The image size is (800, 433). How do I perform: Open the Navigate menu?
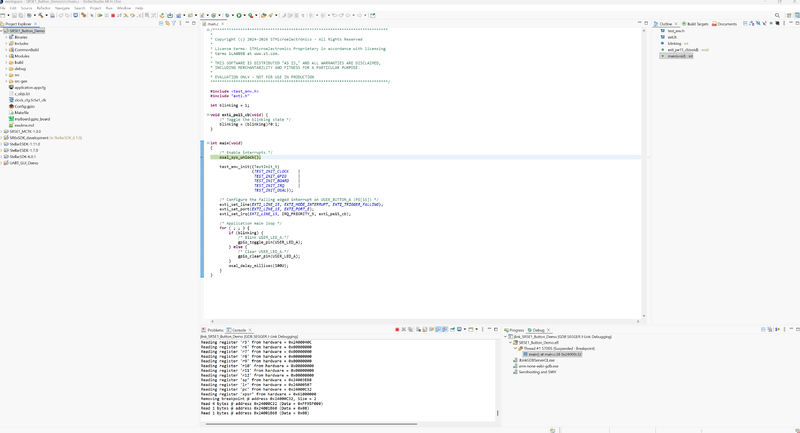62,8
